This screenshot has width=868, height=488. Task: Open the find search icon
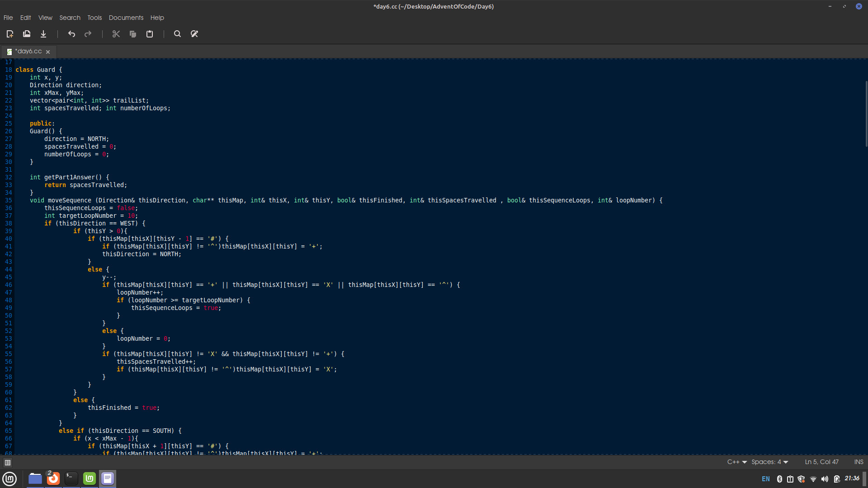[x=178, y=34]
